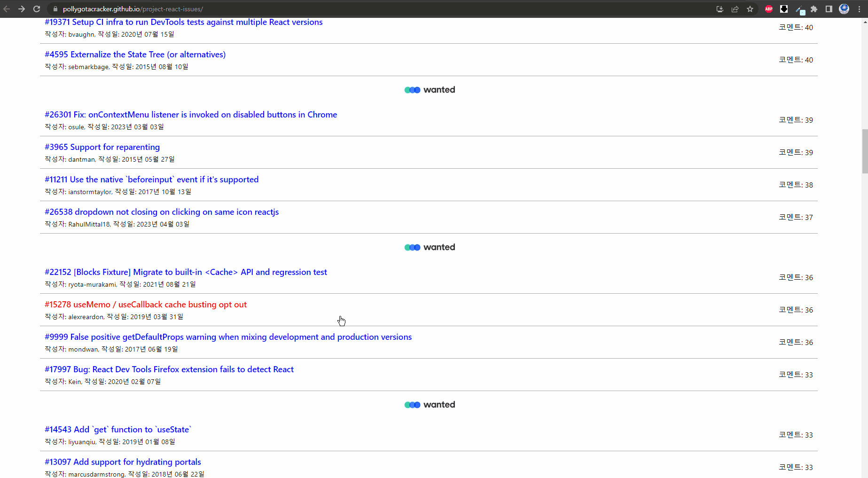
Task: Open issue #19371 about DevTools CI infra
Action: coord(183,22)
